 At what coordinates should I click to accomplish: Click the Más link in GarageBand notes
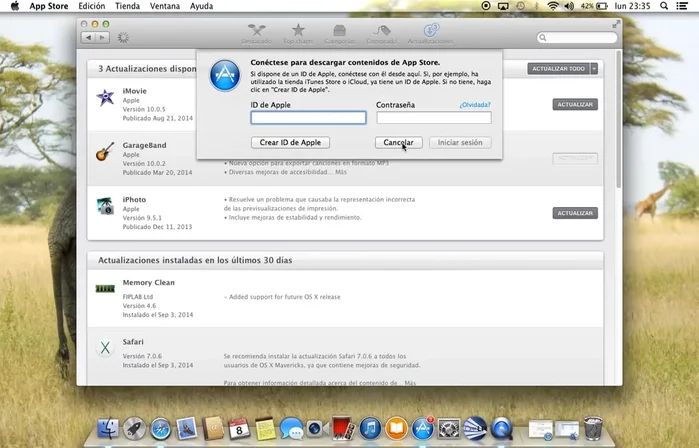(341, 172)
